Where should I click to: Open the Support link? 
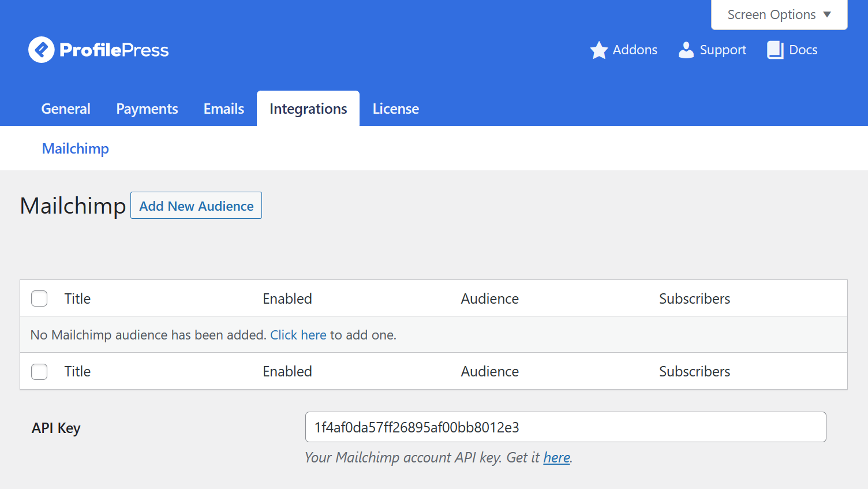click(723, 50)
